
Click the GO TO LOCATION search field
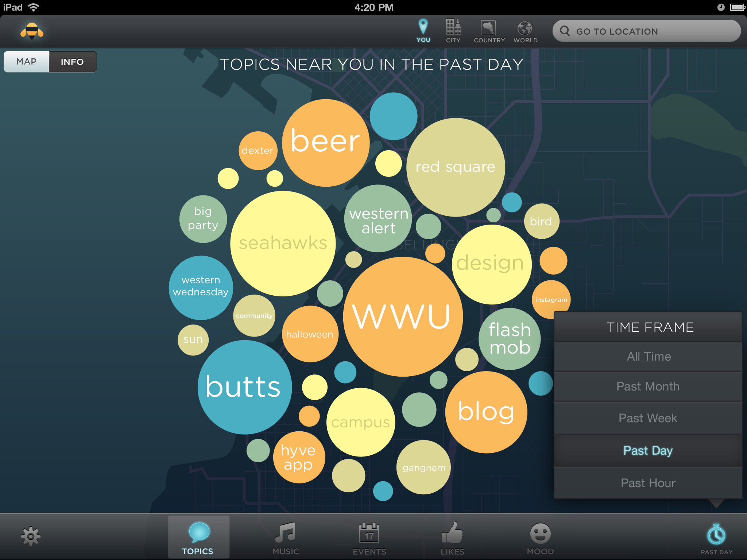(646, 31)
